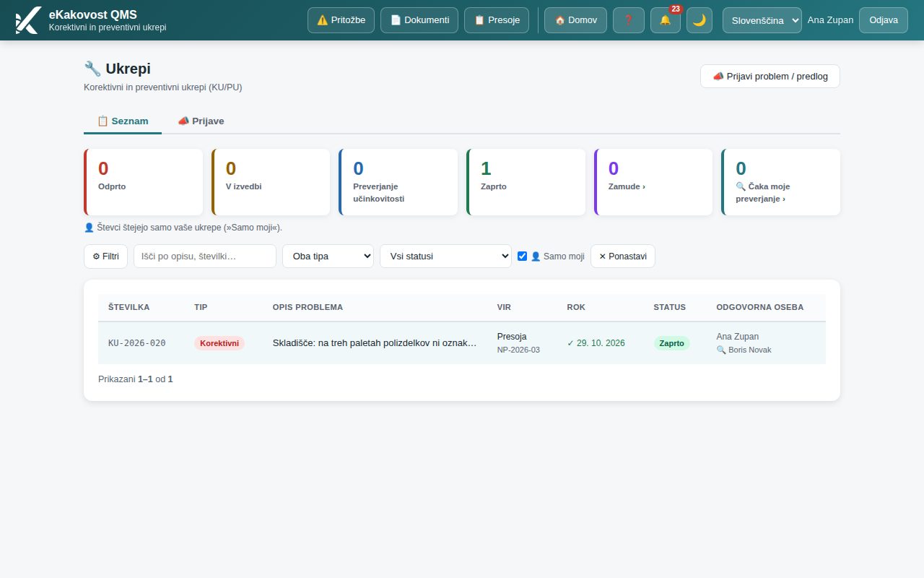Switch to the Seznam tab
Screen dimensions: 924x578
123,121
